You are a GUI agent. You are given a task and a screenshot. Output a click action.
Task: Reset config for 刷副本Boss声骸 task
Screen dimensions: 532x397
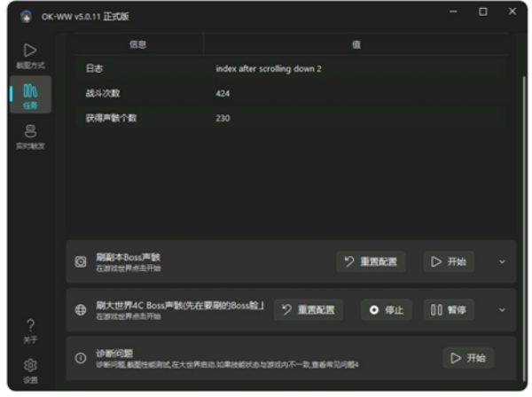[371, 261]
